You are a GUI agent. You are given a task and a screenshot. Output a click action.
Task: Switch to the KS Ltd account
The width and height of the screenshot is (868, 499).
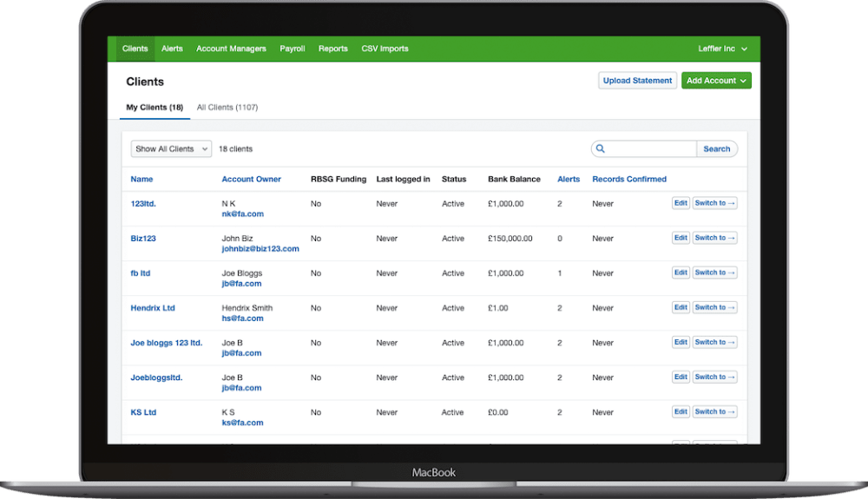click(714, 411)
